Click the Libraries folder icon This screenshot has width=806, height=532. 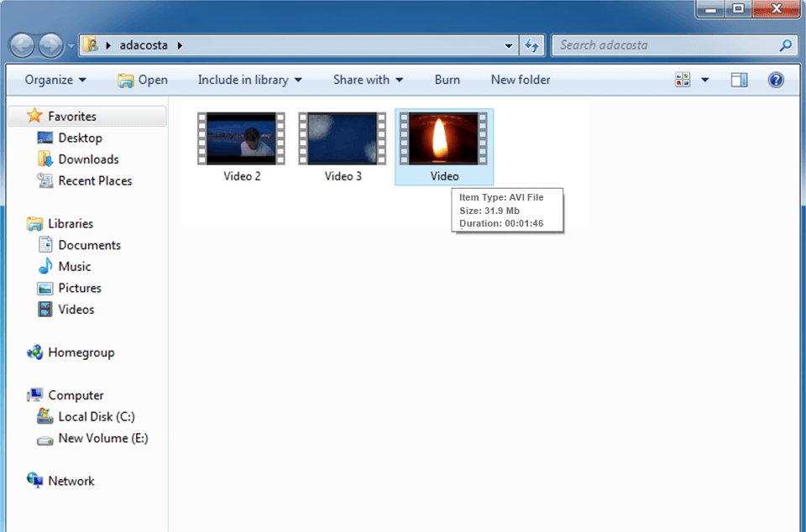tap(34, 224)
